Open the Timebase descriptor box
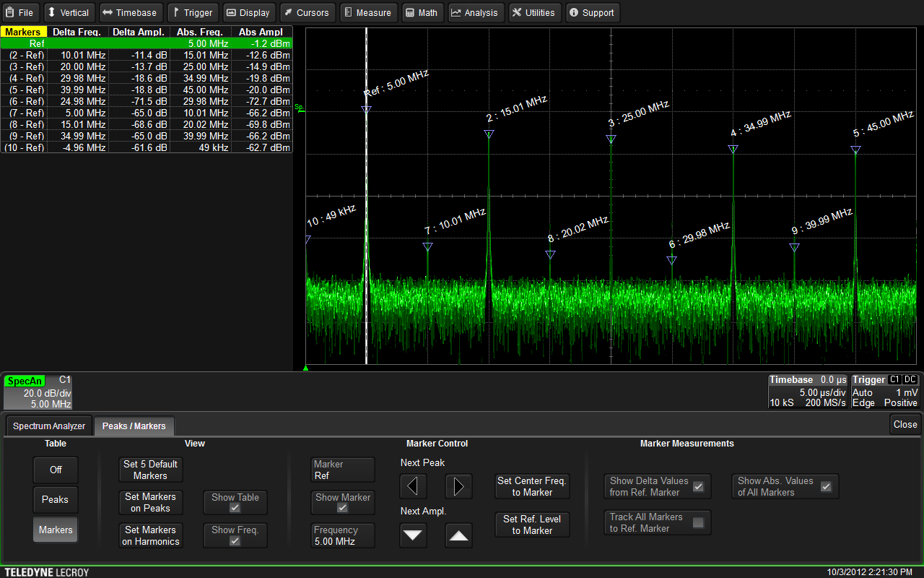The image size is (924, 578). (x=807, y=391)
